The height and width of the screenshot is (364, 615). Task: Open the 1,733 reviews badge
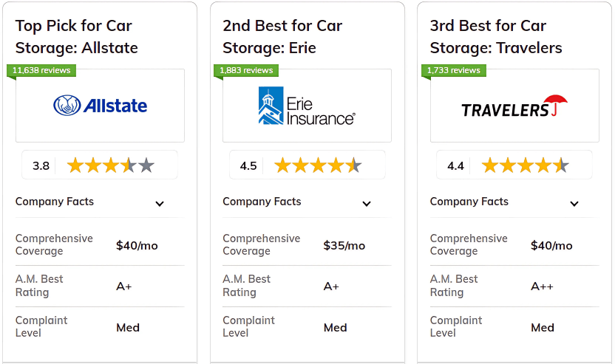point(453,71)
